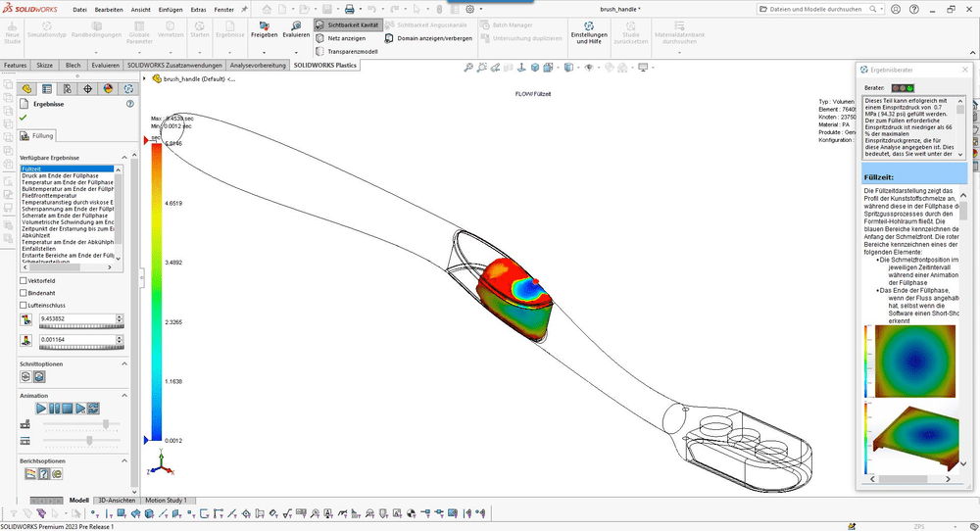Click the zoom to fit magnifier icon
The height and width of the screenshot is (531, 980).
[468, 68]
